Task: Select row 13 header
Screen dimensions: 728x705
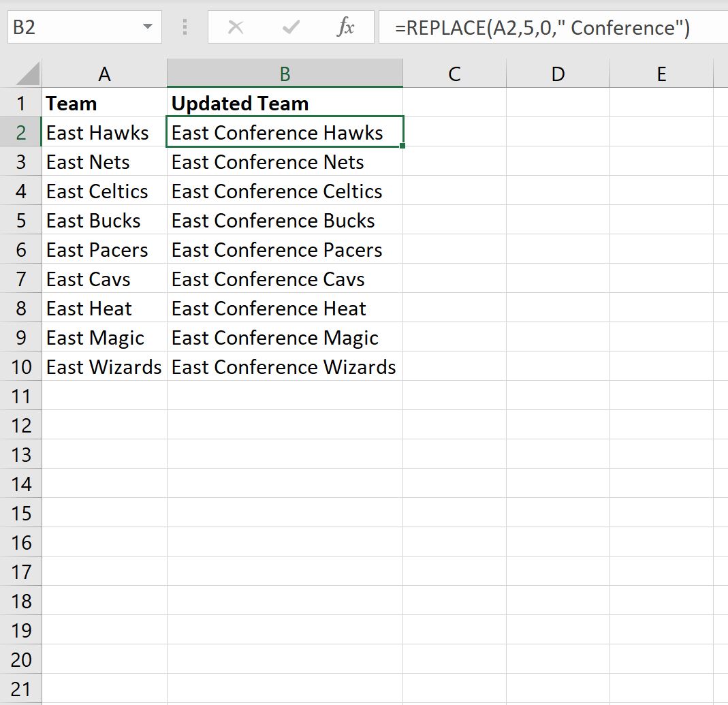Action: point(21,454)
